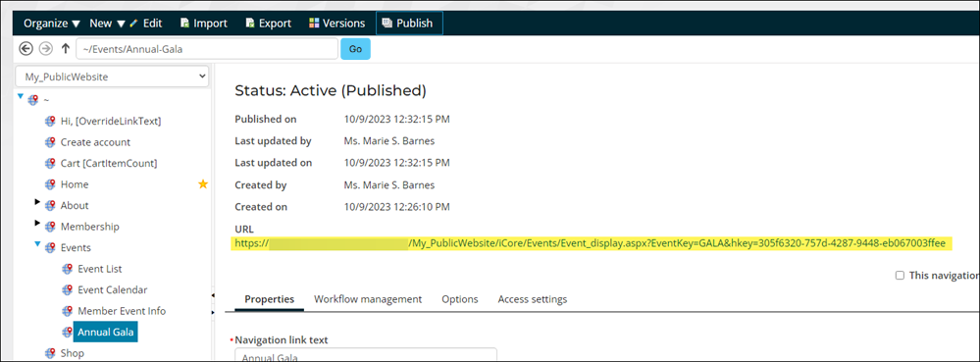Viewport: 980px width, 362px height.
Task: Click the Publish toolbar button
Action: (409, 24)
